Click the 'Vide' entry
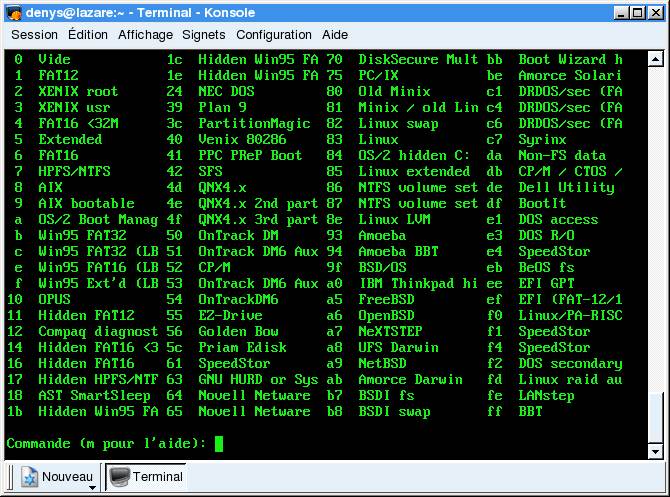The height and width of the screenshot is (497, 670). point(54,59)
